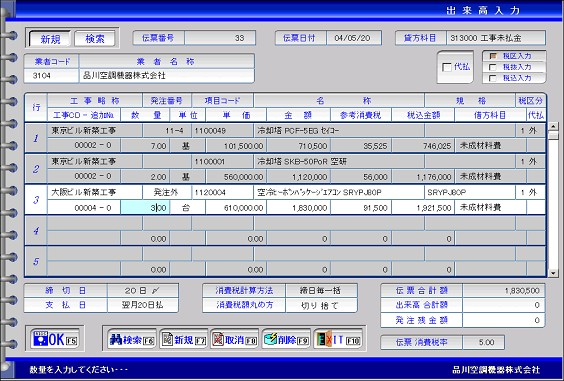Screen dimensions: 564x381
Task: Click work code 00004 - 0 in row 3
Action: coord(84,208)
